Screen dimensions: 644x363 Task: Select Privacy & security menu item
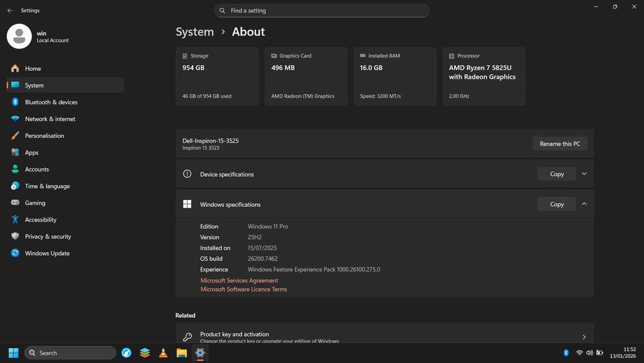pos(48,237)
